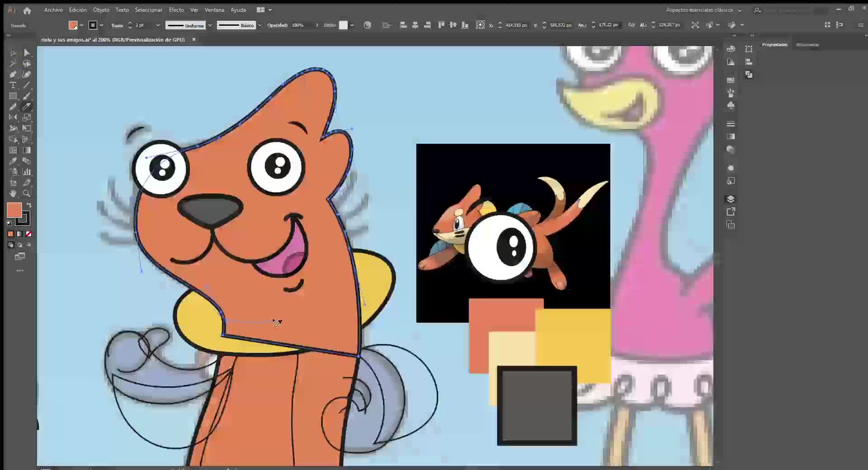
Task: Select the Reflect/Rotate tool
Action: pos(13,117)
